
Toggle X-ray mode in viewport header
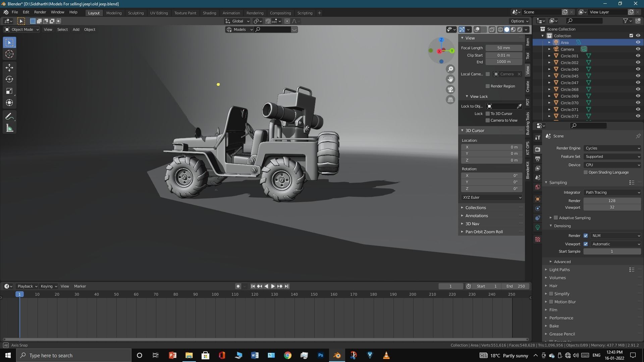point(492,29)
